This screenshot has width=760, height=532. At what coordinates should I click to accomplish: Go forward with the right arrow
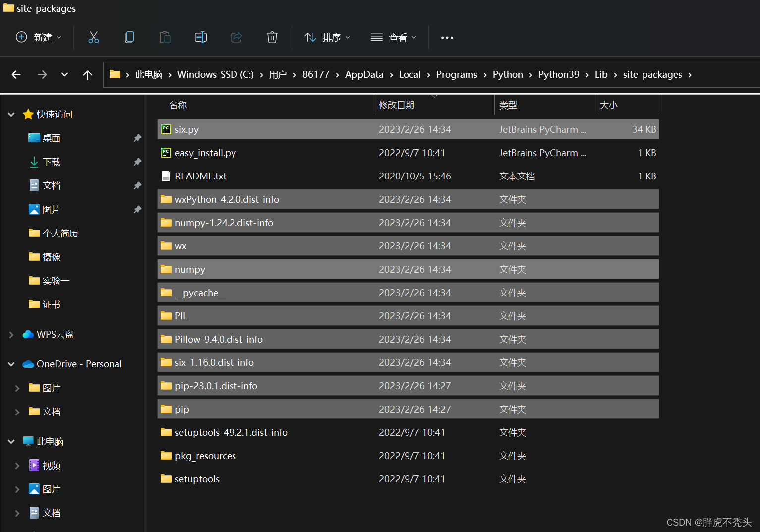tap(42, 75)
